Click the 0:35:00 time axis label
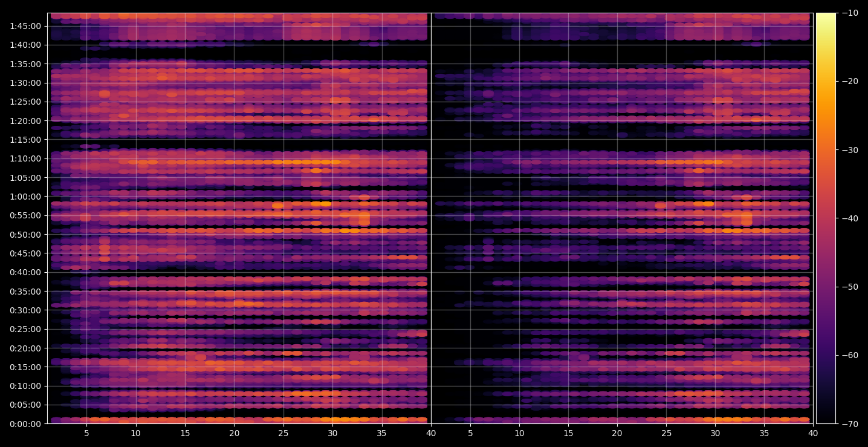The height and width of the screenshot is (447, 868). 25,292
